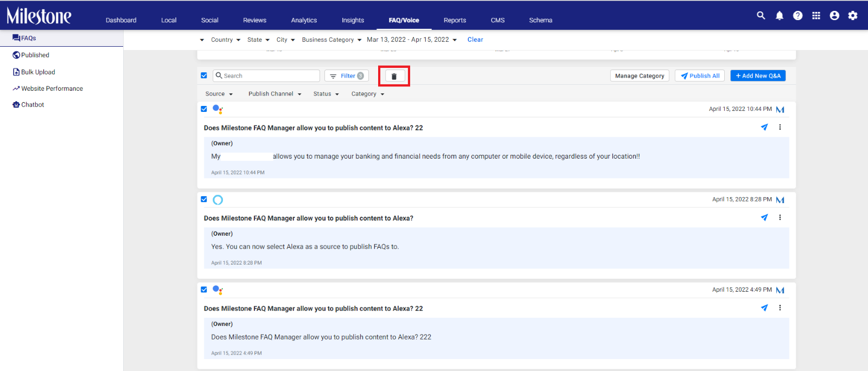
Task: Go to the Reports tab
Action: [x=455, y=20]
